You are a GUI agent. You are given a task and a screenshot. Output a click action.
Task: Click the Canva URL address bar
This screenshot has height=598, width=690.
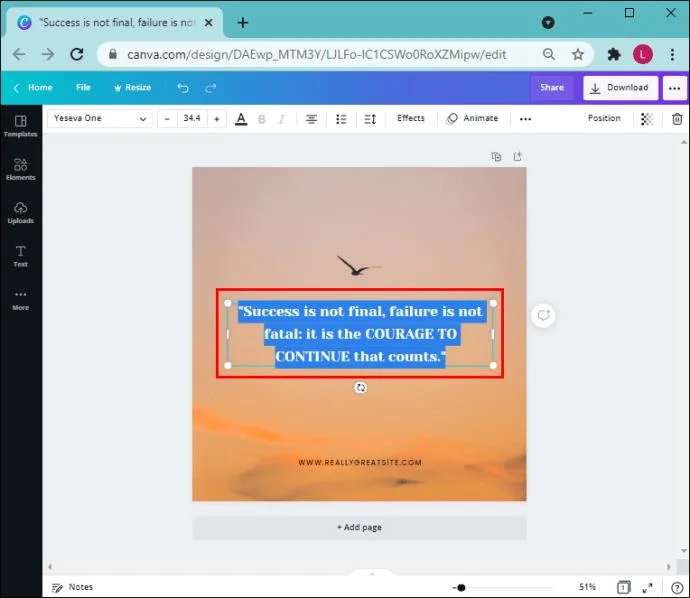[317, 55]
